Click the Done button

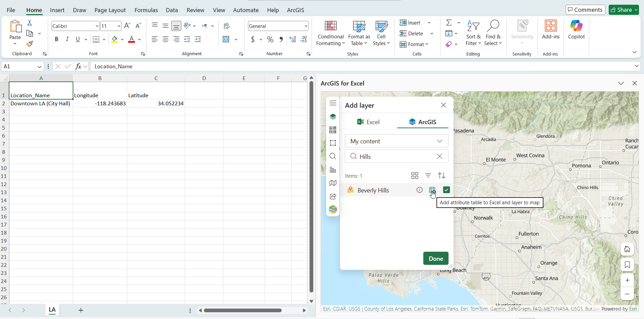pyautogui.click(x=435, y=259)
